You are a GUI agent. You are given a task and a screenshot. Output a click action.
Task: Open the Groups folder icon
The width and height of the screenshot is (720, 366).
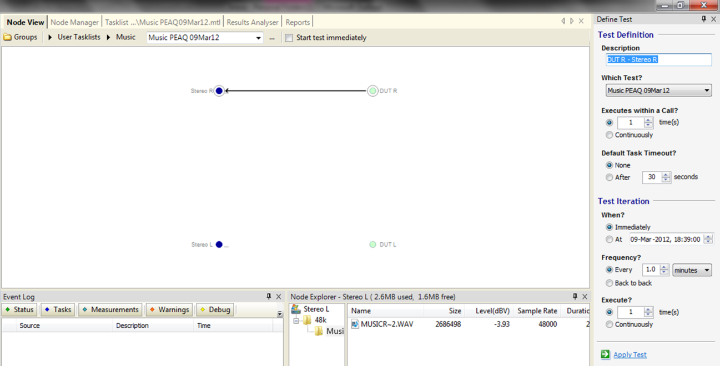pyautogui.click(x=7, y=37)
